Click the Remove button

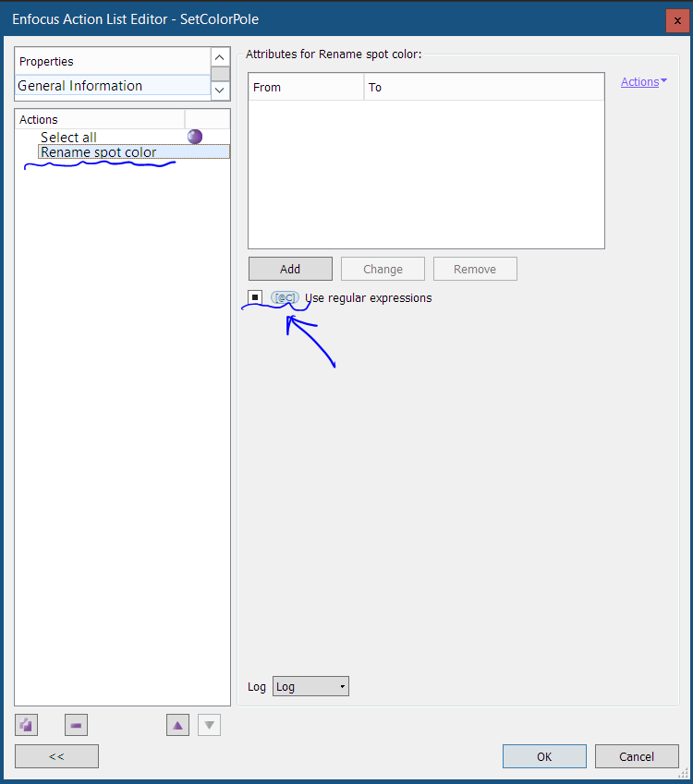[x=475, y=269]
